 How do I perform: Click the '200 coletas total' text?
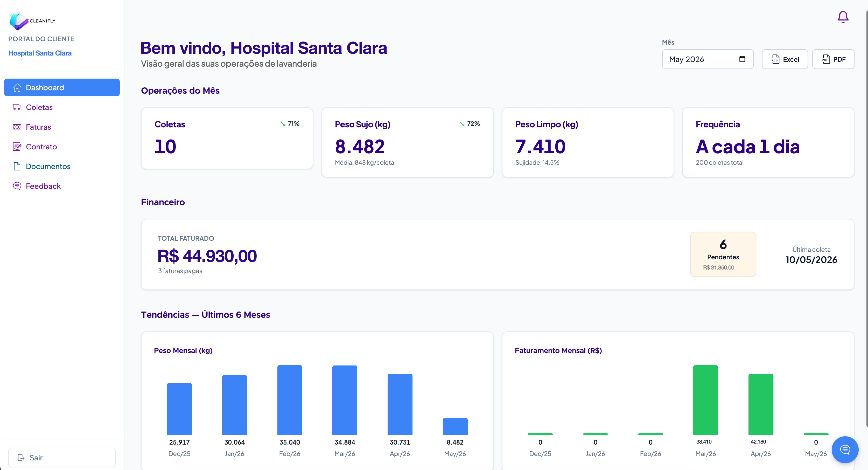[x=719, y=163]
